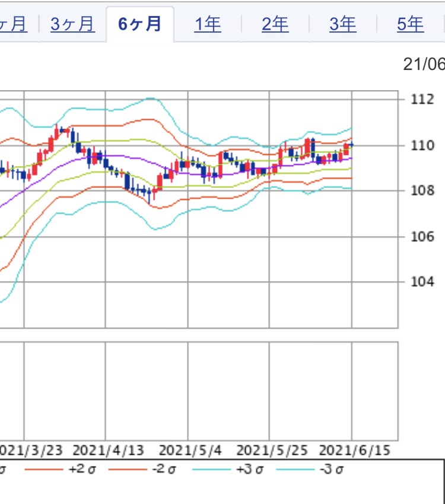The height and width of the screenshot is (504, 445).
Task: Click the cyan +3σ legend line sample
Action: [x=211, y=470]
